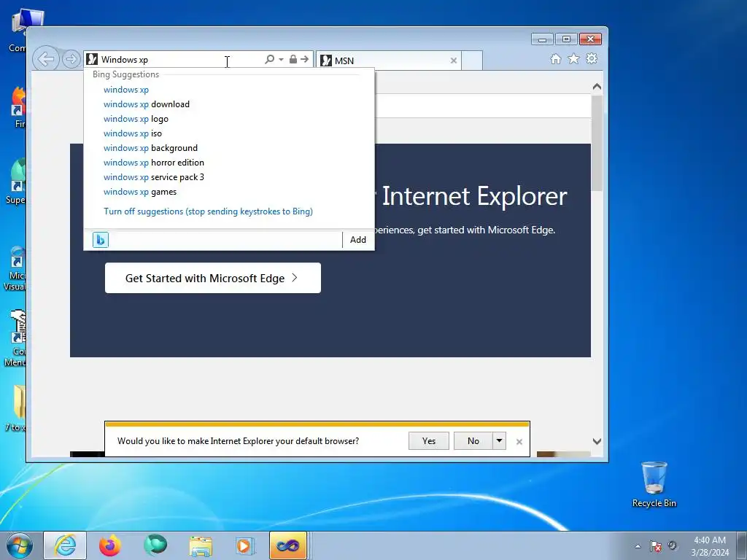Dismiss the default browser notification bar
Viewport: 747px width, 560px height.
[x=519, y=442]
